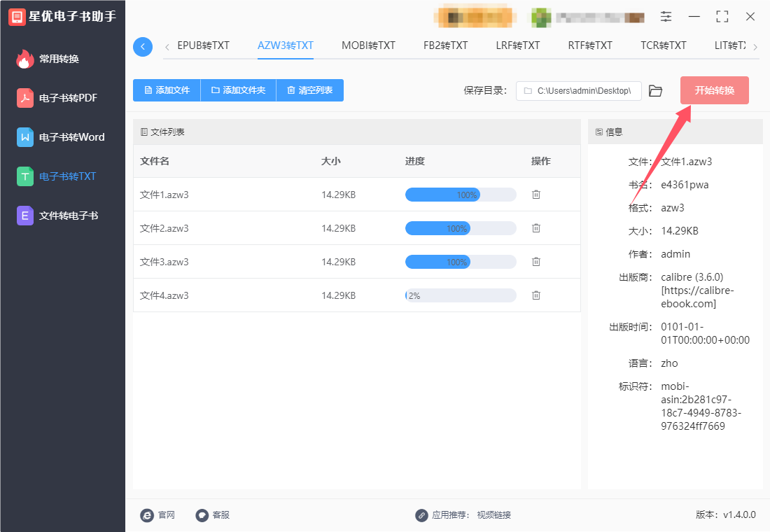
Task: Click the language value zho
Action: click(669, 363)
